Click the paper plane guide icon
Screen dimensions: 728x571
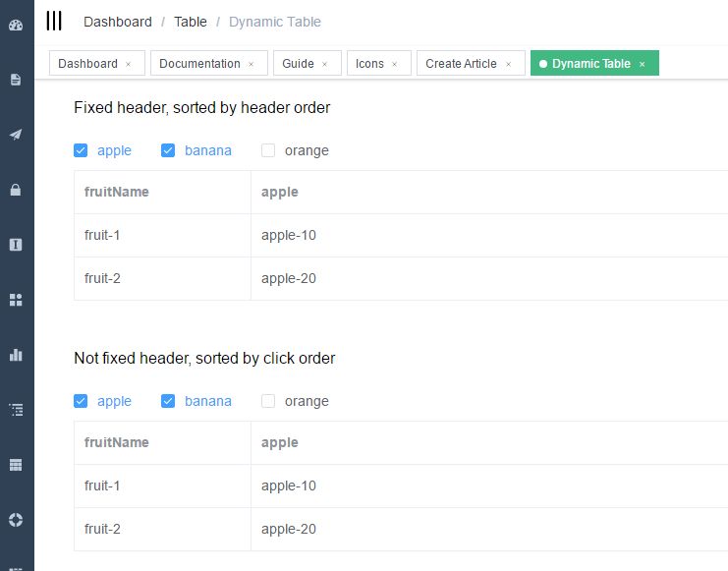[16, 135]
